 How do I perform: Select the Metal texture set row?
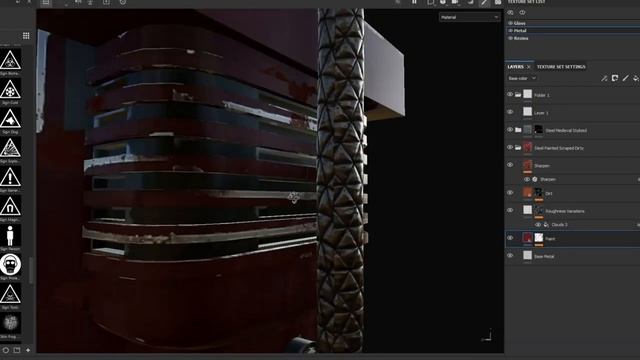[x=573, y=31]
